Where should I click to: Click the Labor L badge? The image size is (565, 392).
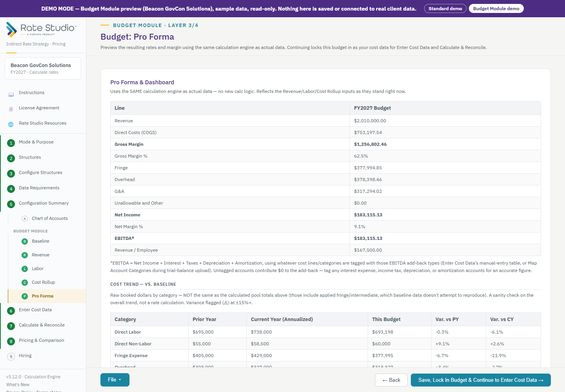click(x=25, y=269)
